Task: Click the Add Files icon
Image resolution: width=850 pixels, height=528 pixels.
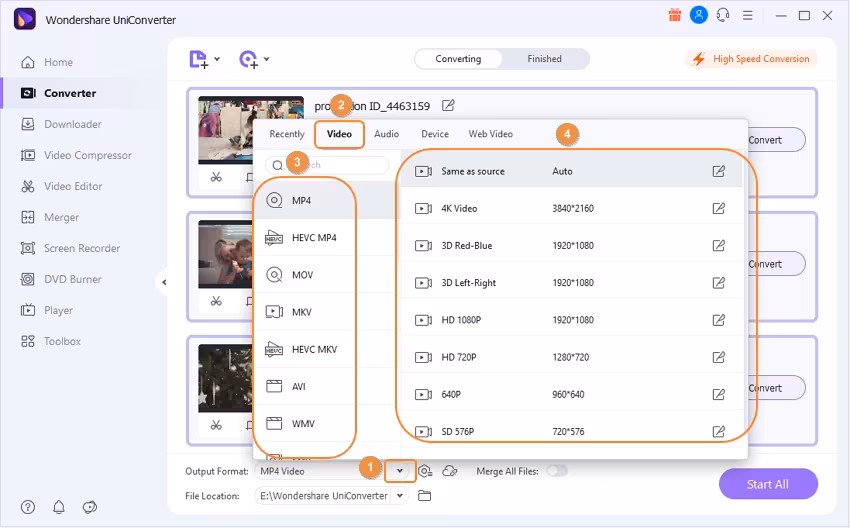Action: click(198, 59)
